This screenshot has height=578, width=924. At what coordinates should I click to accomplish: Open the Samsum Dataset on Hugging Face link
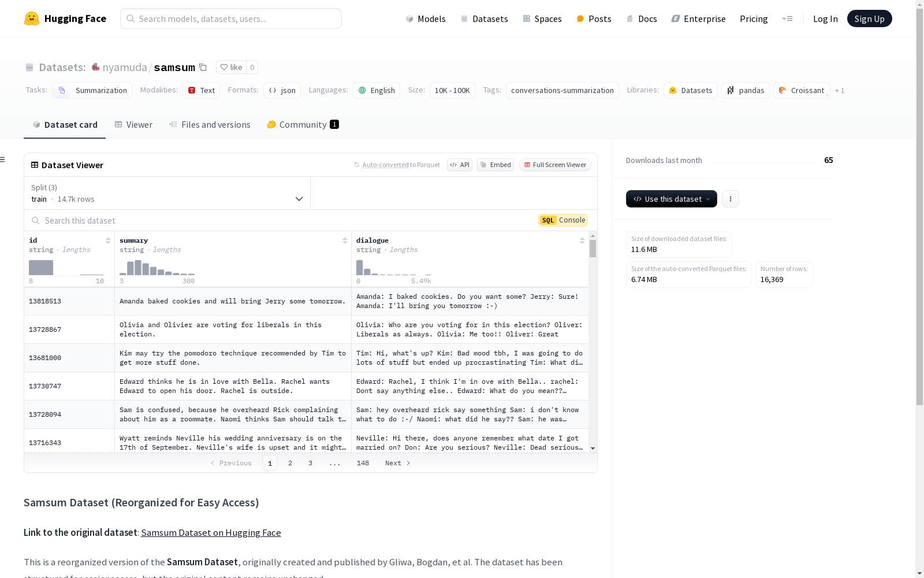click(x=211, y=532)
